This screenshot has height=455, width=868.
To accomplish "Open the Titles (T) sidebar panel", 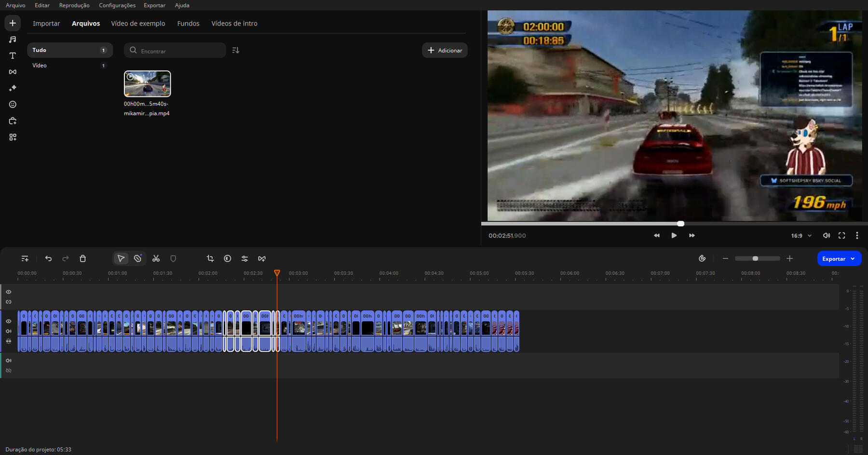I will [x=13, y=56].
